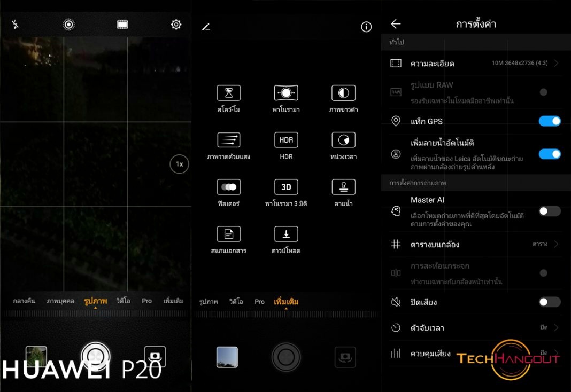Toggle the flash icon in the viewfinder
This screenshot has width=571, height=392.
point(15,25)
